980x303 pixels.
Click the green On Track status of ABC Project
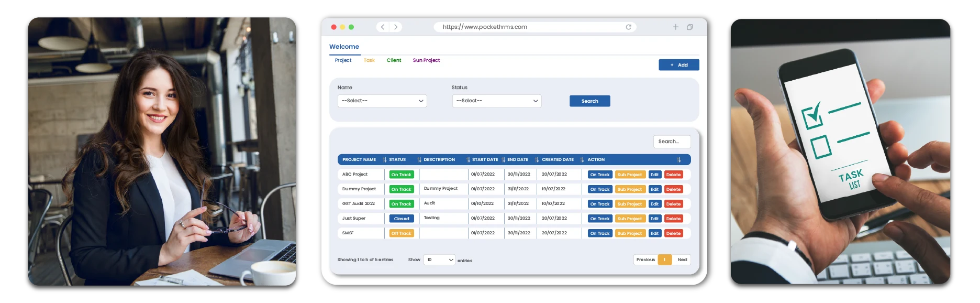[402, 175]
